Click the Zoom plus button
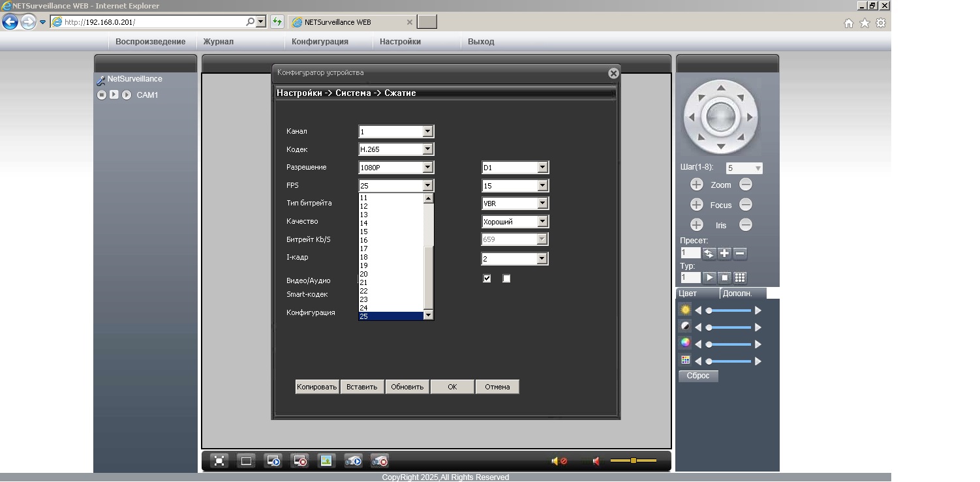Viewport: 980px width, 482px height. (696, 185)
